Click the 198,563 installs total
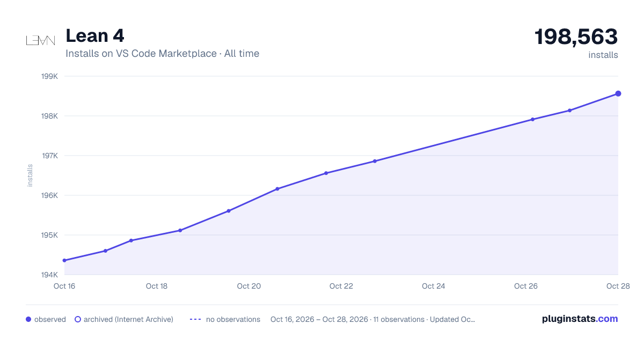The width and height of the screenshot is (644, 338). [576, 37]
